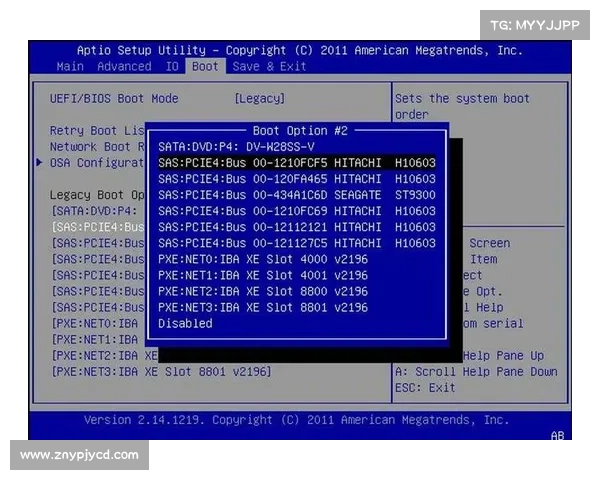Select highlighted [SAS:PCIE4:Bus boot priority entry

[x=98, y=227]
